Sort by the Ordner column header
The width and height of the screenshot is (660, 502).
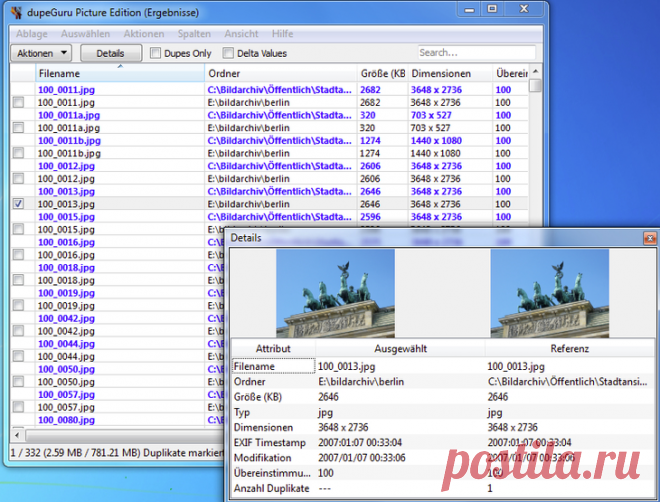click(x=280, y=74)
